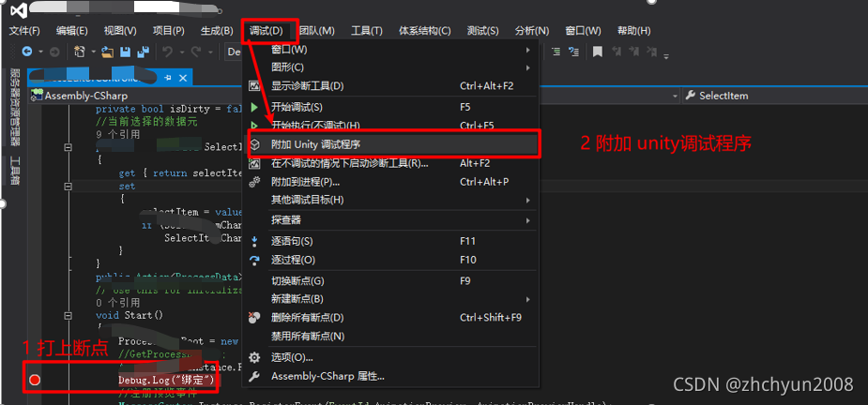
Task: Expand 图形(C) submenu
Action: click(x=392, y=67)
